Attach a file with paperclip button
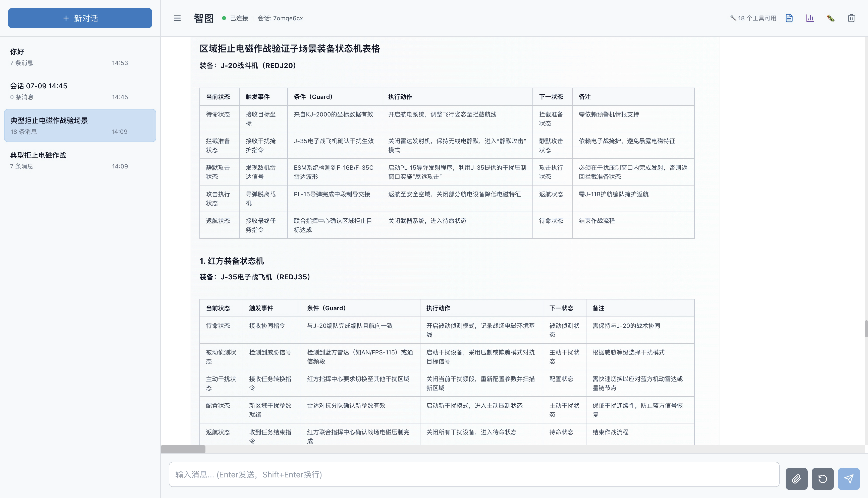 (796, 478)
